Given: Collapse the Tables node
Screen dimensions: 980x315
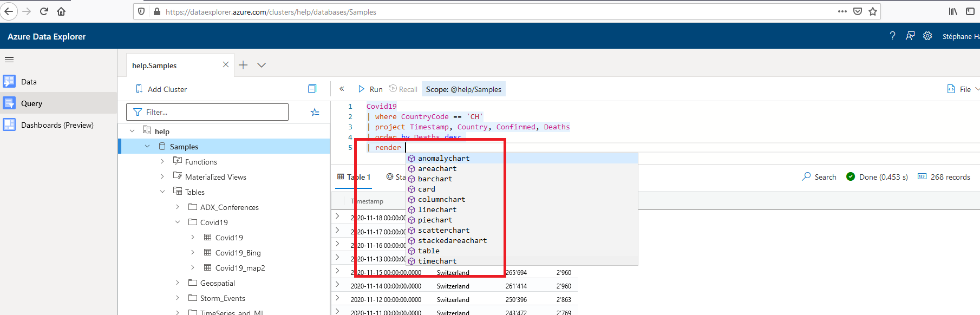Looking at the screenshot, I should click(x=162, y=192).
